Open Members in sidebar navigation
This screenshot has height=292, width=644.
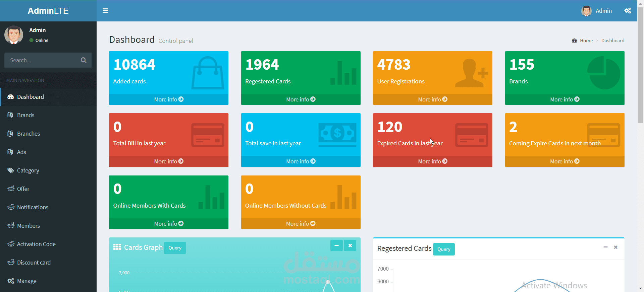click(x=48, y=226)
